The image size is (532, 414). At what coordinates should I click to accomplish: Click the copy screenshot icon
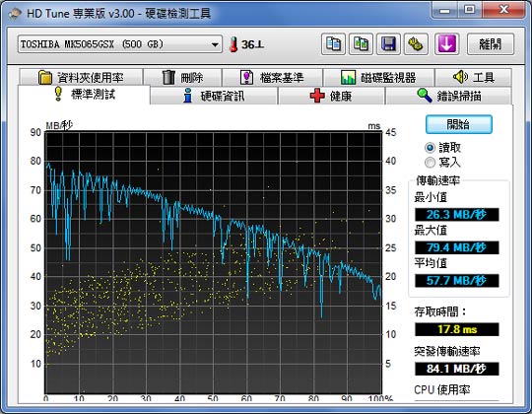click(361, 44)
